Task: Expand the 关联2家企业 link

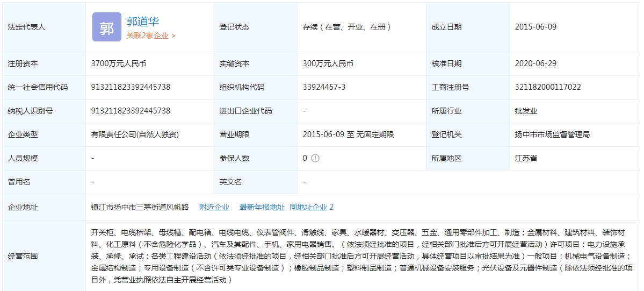Action: tap(150, 36)
